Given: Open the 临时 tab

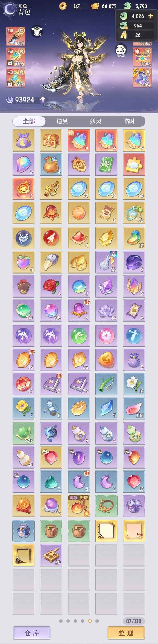Looking at the screenshot, I should (x=129, y=121).
